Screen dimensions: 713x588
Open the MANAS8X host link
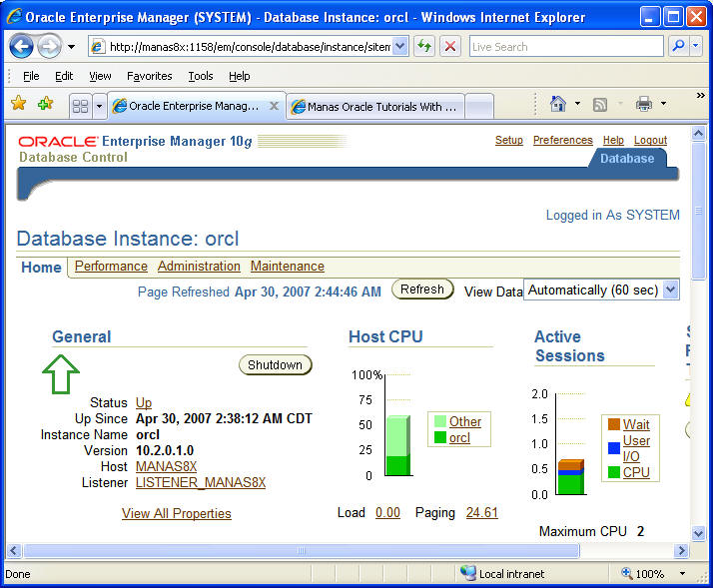(166, 466)
